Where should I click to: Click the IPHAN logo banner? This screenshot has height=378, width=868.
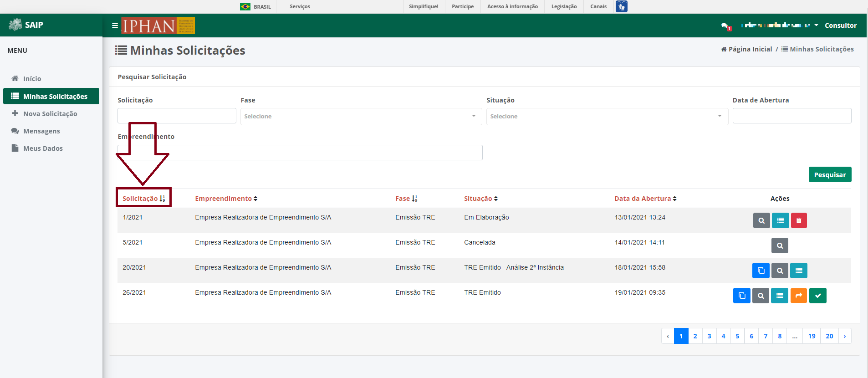coord(158,26)
